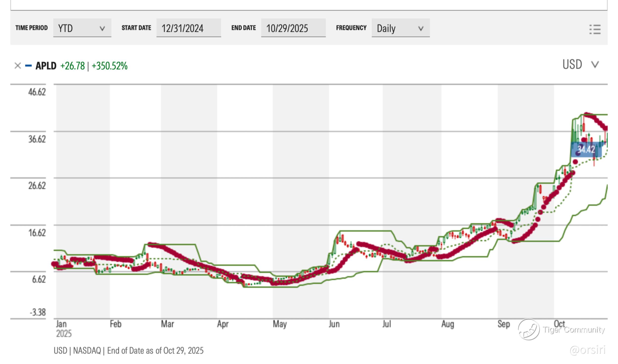Remove APLD series with the X icon
This screenshot has width=618, height=364.
[18, 66]
